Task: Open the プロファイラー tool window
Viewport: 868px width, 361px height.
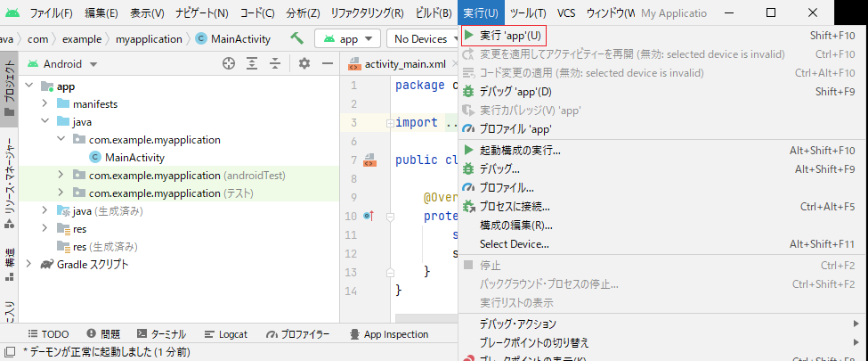Action: (298, 334)
